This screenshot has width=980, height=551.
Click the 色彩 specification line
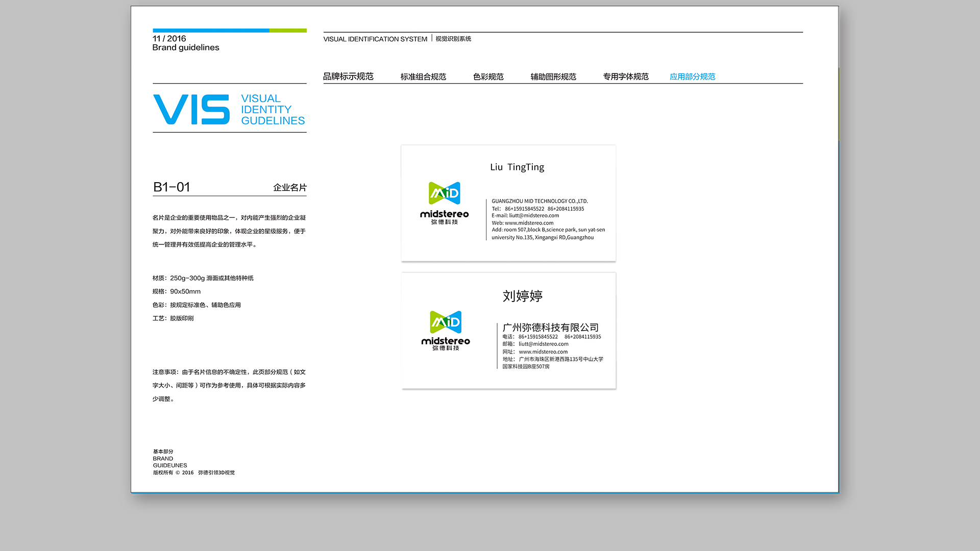[197, 305]
